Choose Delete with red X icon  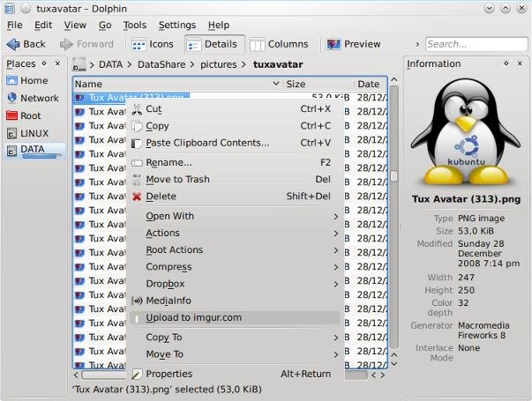click(x=234, y=197)
